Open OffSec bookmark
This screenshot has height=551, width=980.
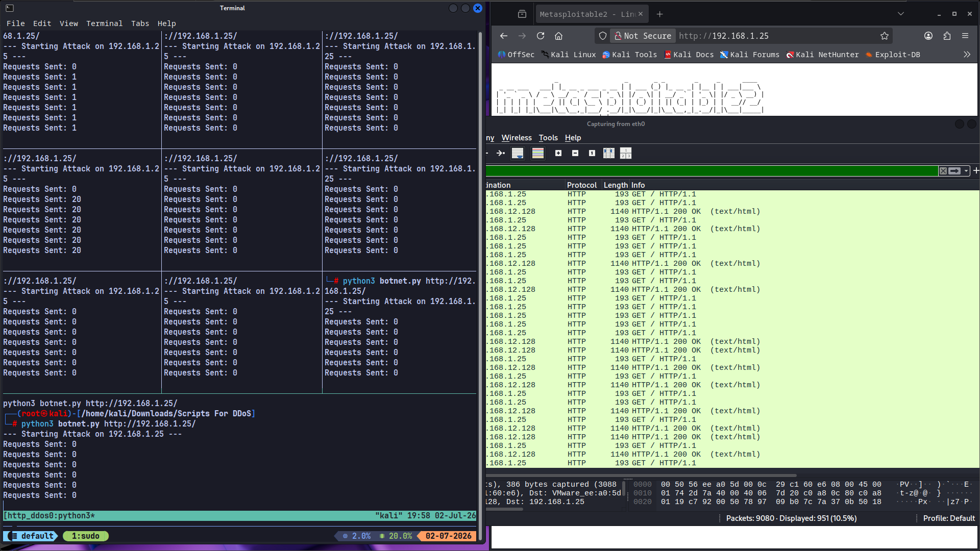coord(516,55)
